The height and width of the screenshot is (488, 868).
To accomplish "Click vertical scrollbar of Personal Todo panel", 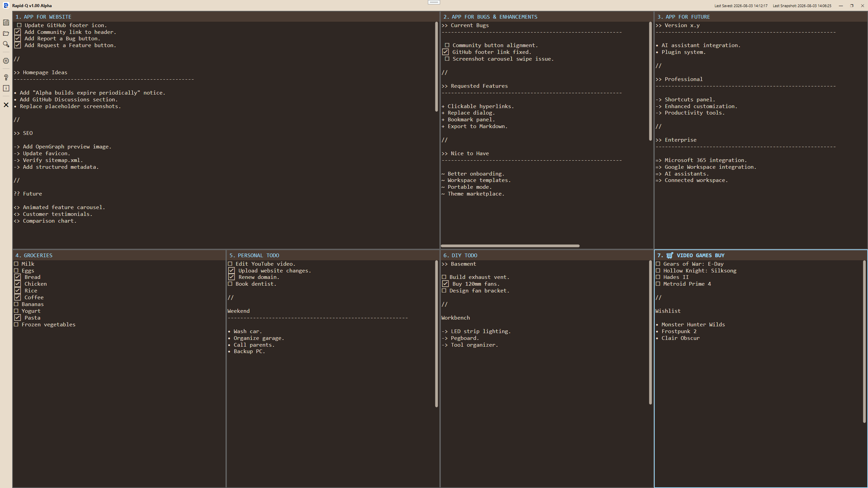I will 436,334.
